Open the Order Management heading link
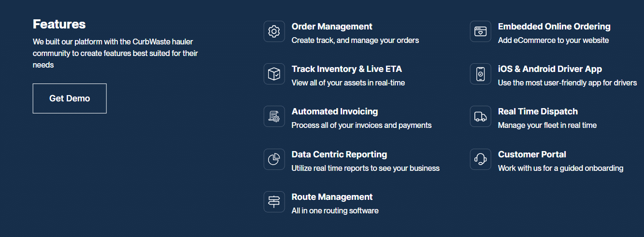Screen dimensions: 644x237 coord(332,27)
